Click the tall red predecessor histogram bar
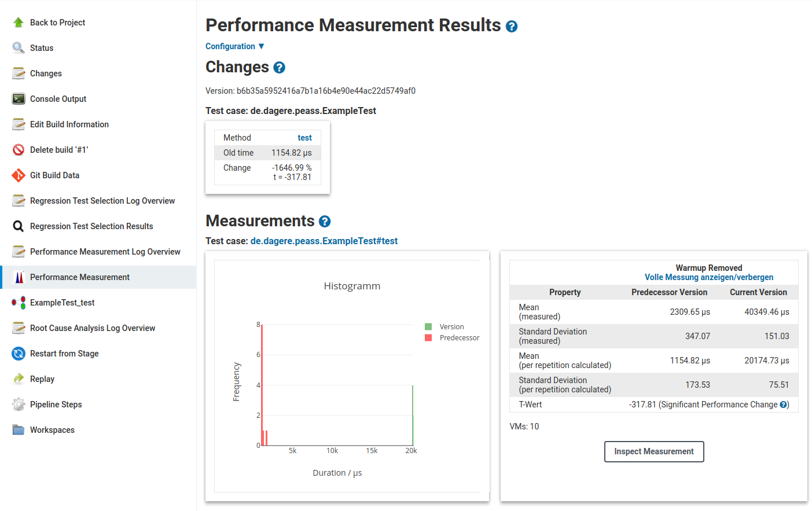 click(262, 385)
